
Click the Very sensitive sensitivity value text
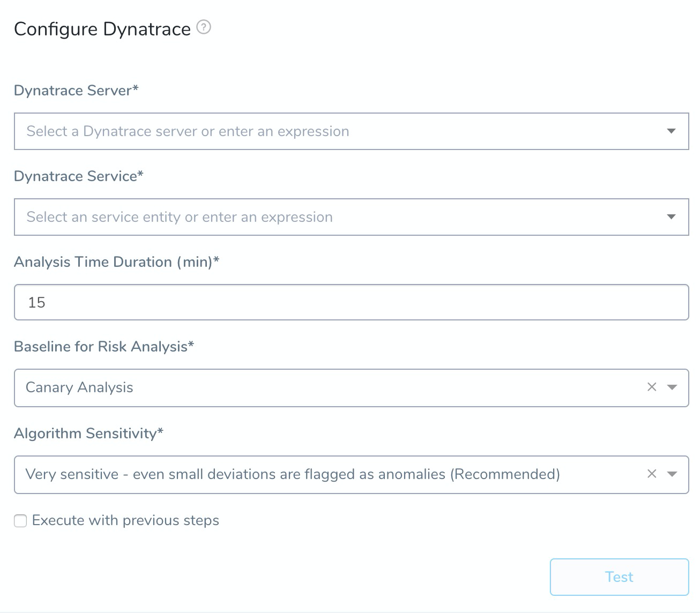(x=293, y=474)
